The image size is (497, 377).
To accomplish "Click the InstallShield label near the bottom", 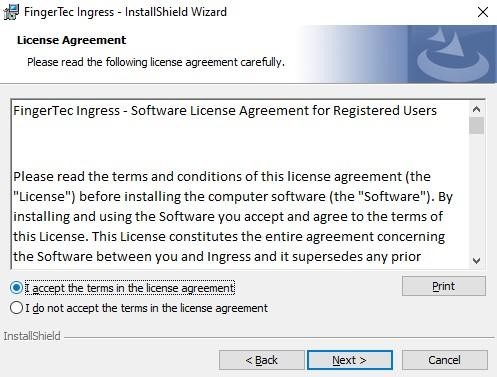I will [32, 336].
